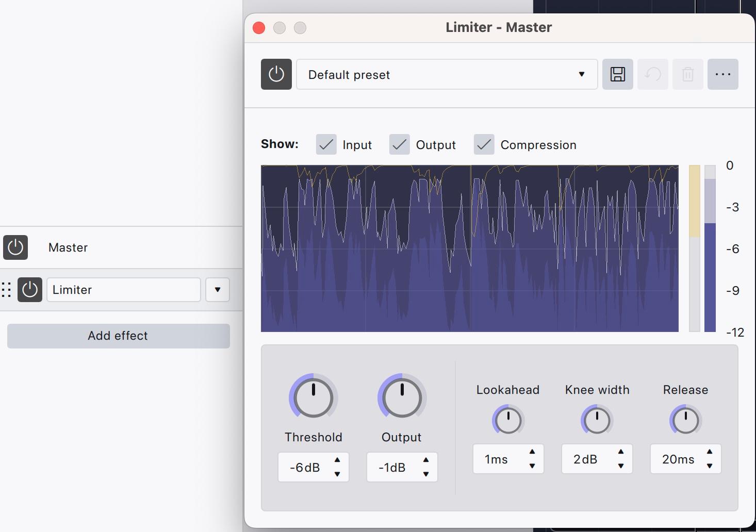Open the Default preset dropdown
The height and width of the screenshot is (532, 756).
447,74
